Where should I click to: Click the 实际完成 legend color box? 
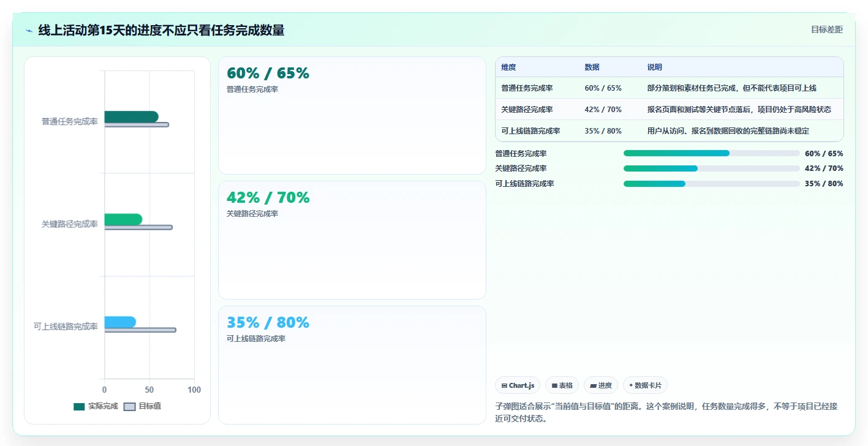point(79,407)
